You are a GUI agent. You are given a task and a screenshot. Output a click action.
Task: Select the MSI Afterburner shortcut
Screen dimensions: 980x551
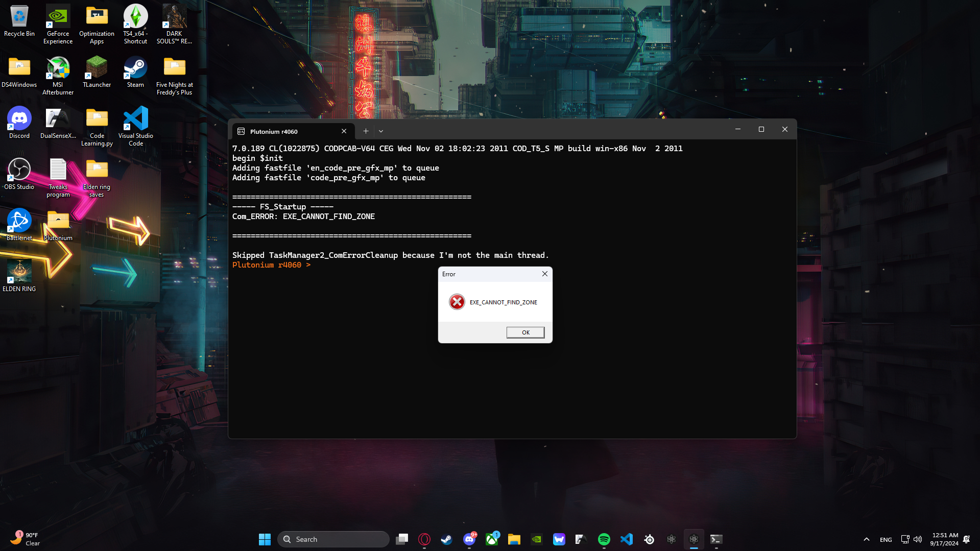tap(58, 76)
